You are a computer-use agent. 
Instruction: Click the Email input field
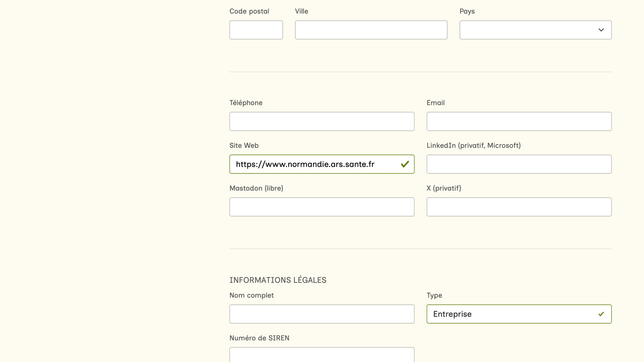[x=519, y=122]
